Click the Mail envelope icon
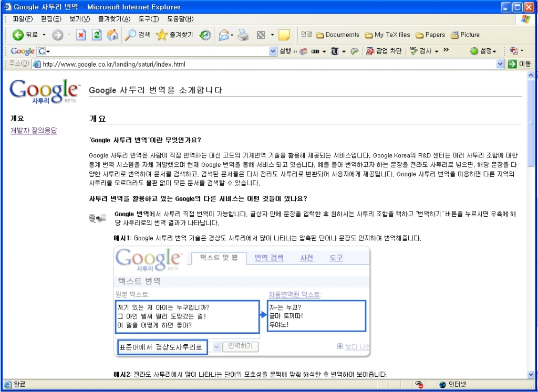The width and height of the screenshot is (538, 392). coord(224,35)
